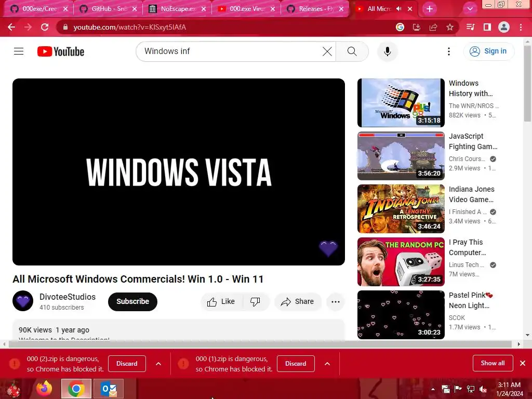Discard the 000 (2).zip download

click(127, 364)
